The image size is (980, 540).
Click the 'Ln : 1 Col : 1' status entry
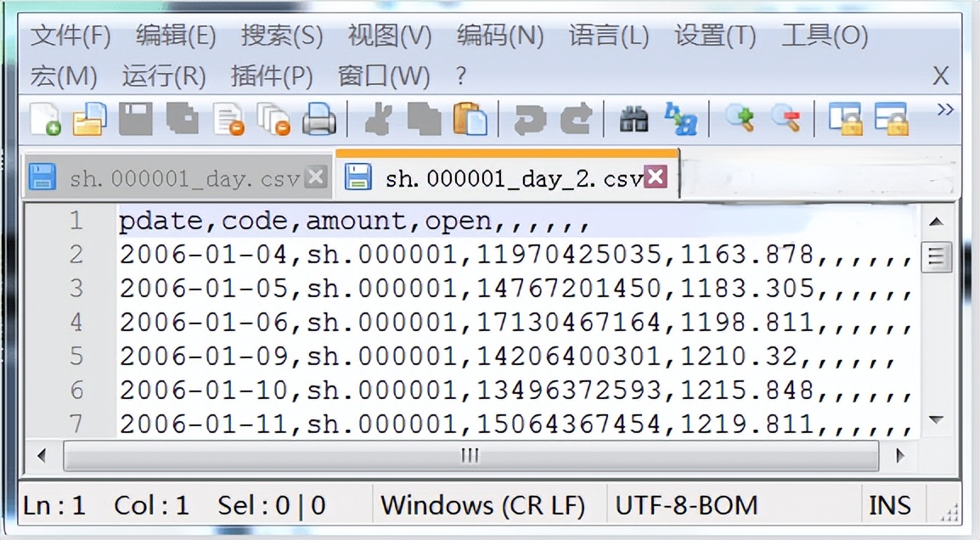(x=105, y=505)
